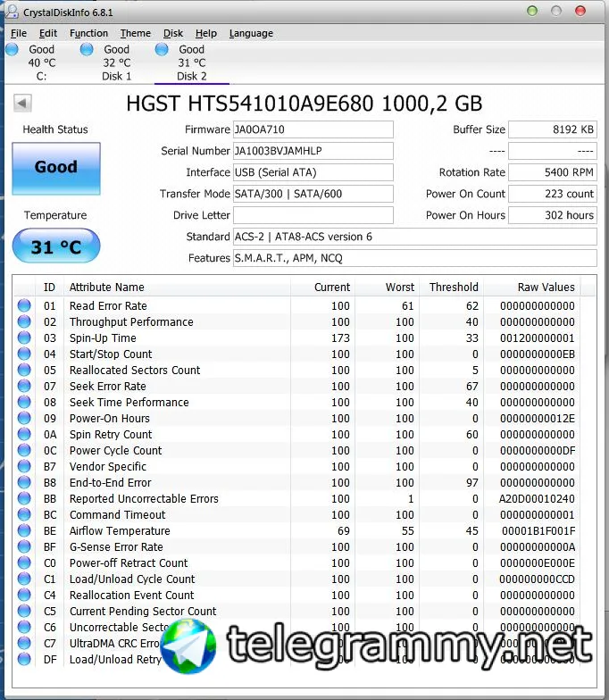Click the Buffer Size value 8192 KB
The width and height of the screenshot is (609, 700).
553,129
